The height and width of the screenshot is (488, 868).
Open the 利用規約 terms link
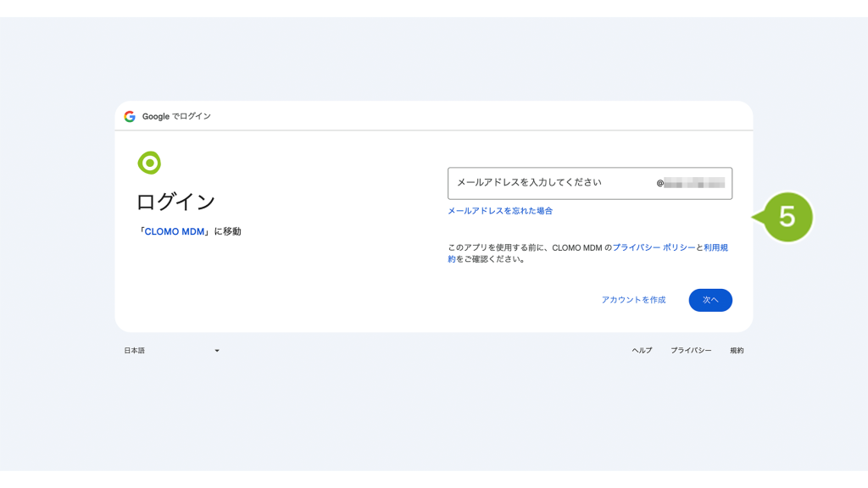[715, 248]
